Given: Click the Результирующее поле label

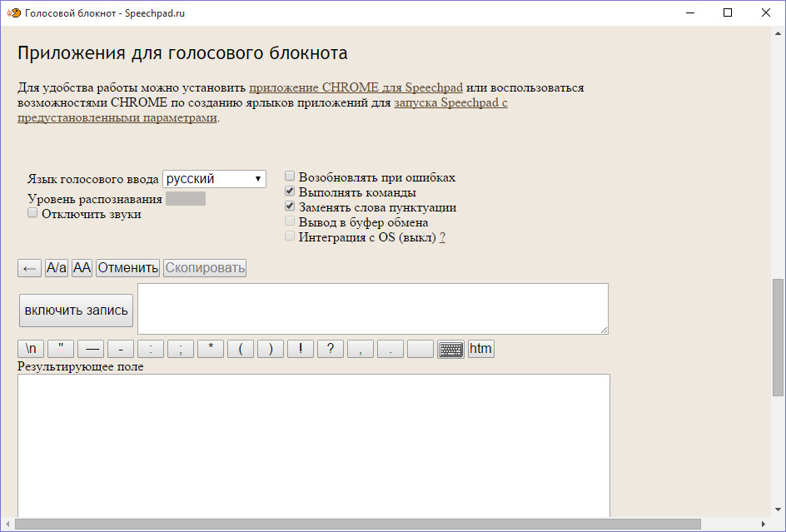Looking at the screenshot, I should click(80, 366).
